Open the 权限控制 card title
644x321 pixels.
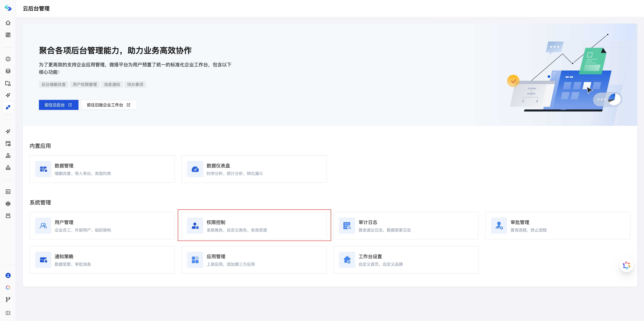point(216,222)
